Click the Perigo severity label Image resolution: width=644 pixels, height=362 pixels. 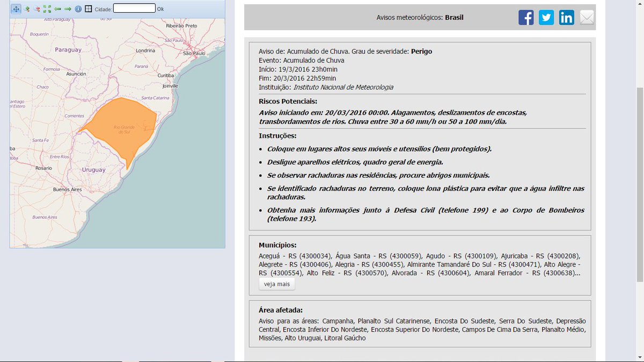[x=421, y=51]
